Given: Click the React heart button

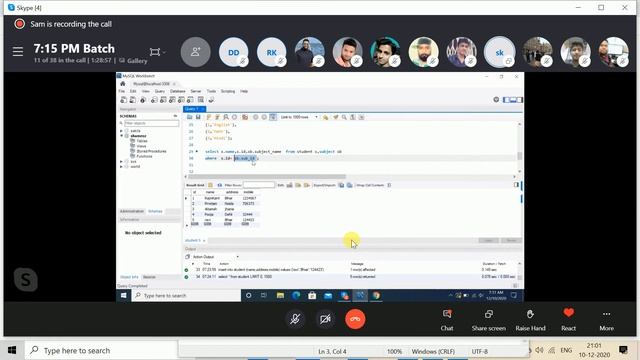Looking at the screenshot, I should pyautogui.click(x=569, y=320).
